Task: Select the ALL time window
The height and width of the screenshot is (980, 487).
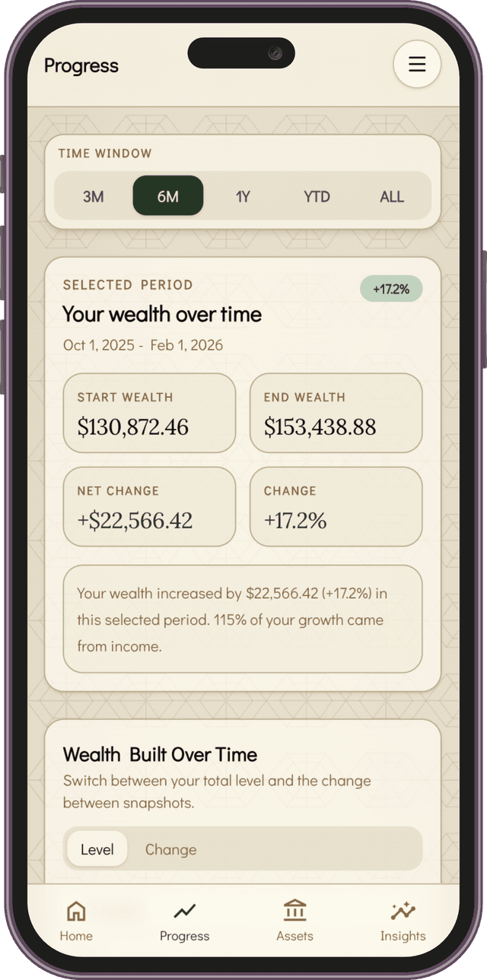Action: point(391,195)
